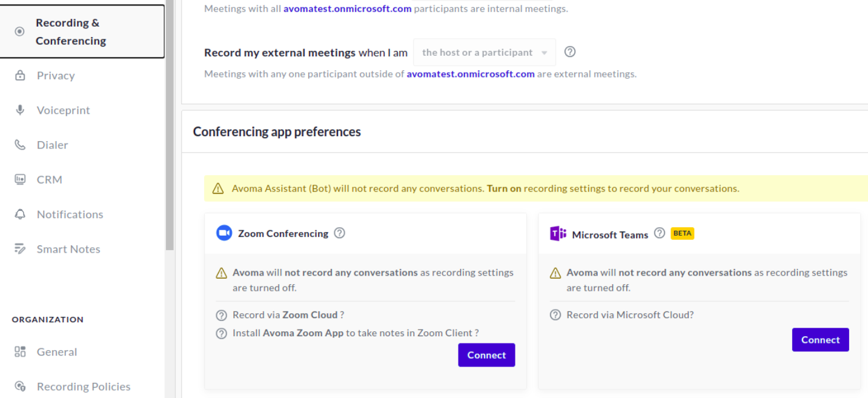The image size is (868, 398).
Task: Click the Voiceprint microphone icon
Action: tap(20, 110)
